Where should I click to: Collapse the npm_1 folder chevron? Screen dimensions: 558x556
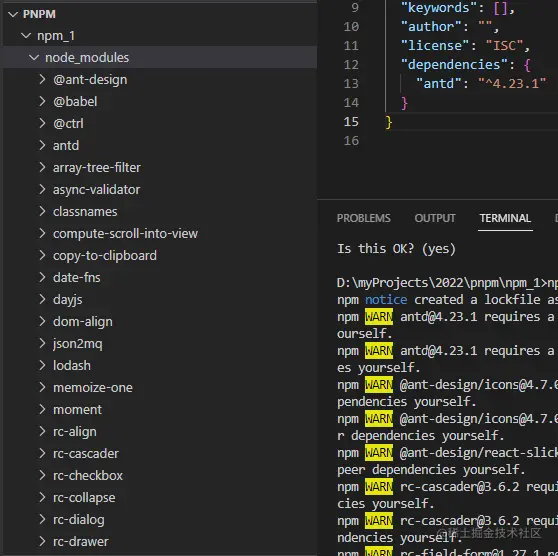(26, 36)
